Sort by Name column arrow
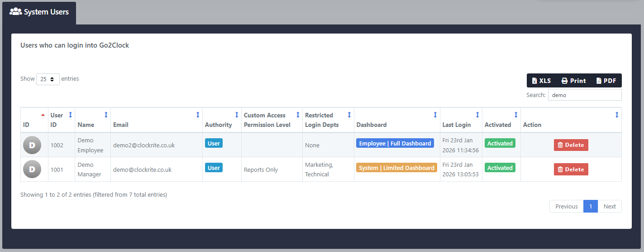Screen dimensions: 644x252 tap(106, 115)
